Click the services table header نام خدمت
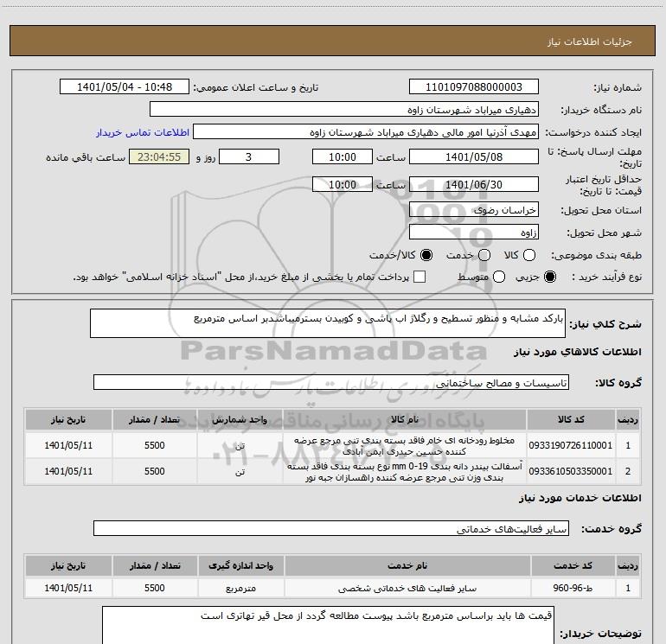Image resolution: width=666 pixels, height=644 pixels. coord(407,566)
